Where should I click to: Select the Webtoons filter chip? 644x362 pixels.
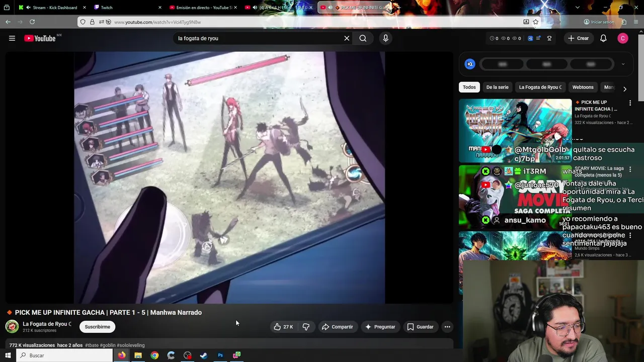583,87
